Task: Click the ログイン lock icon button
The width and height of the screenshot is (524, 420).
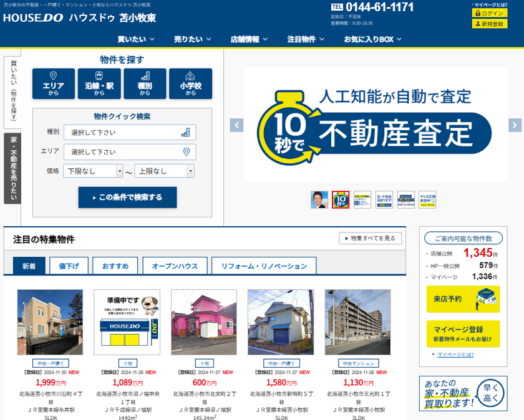Action: [x=489, y=13]
